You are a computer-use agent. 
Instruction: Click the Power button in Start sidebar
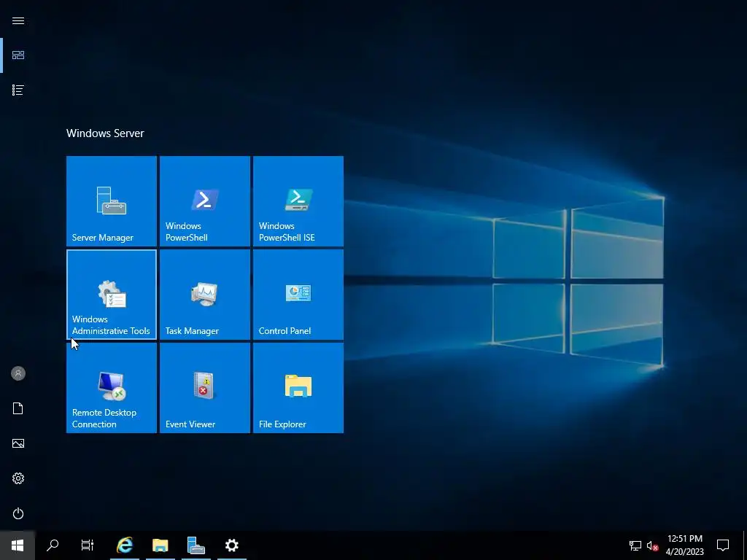(18, 513)
